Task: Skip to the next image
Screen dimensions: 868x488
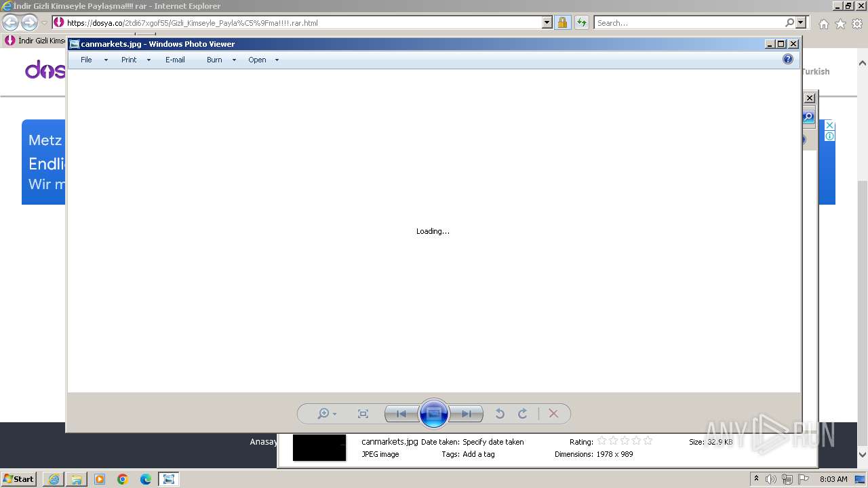Action: click(x=467, y=413)
